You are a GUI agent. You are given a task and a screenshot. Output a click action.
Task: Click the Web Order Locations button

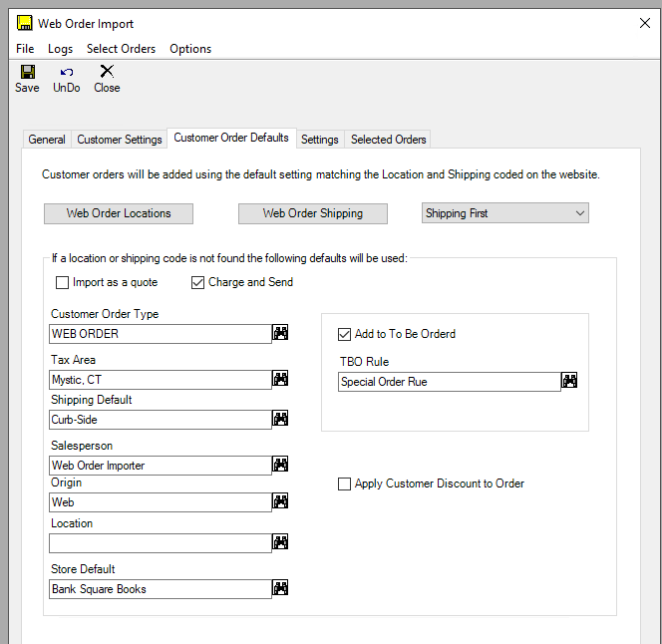click(119, 213)
